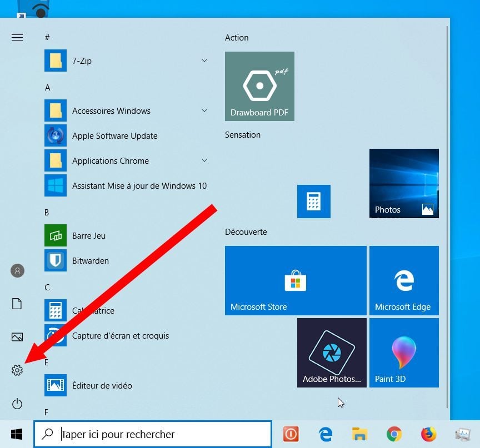Click the 'Action' tile group title
Screen dimensions: 480x448
click(237, 38)
